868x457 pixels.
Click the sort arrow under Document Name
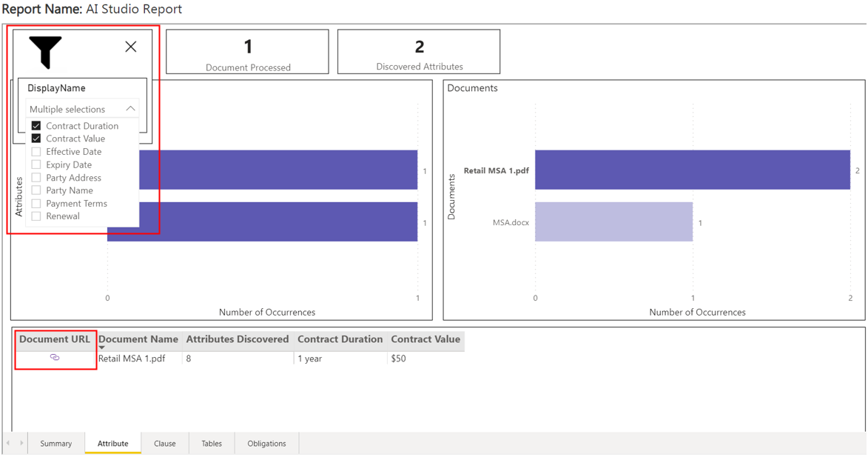pos(102,347)
